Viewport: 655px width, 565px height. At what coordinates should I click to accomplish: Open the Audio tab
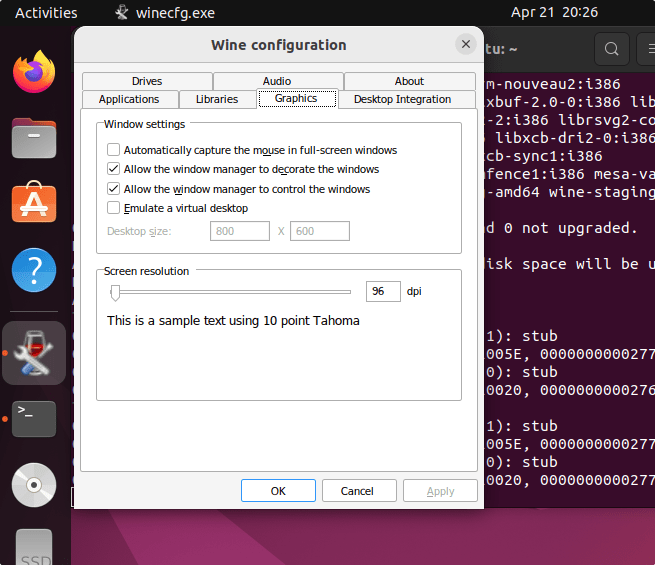pyautogui.click(x=277, y=81)
